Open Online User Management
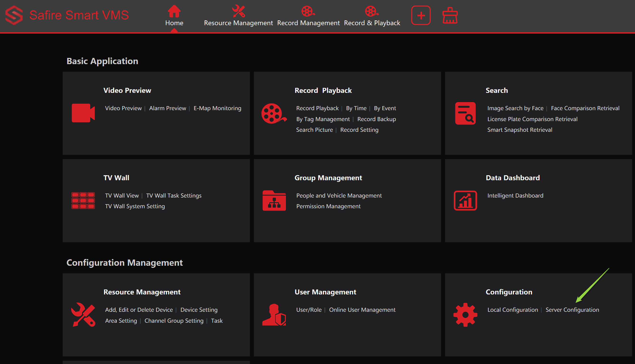Screen dimensions: 635x364 (x=362, y=310)
